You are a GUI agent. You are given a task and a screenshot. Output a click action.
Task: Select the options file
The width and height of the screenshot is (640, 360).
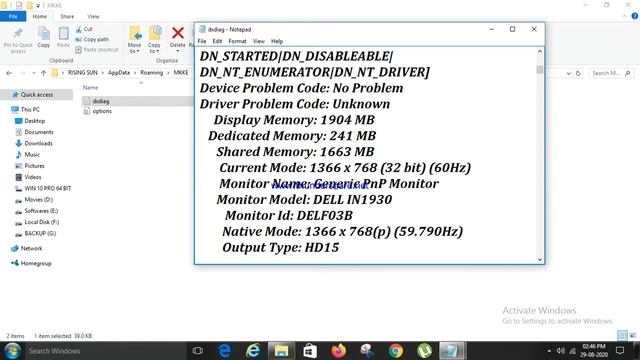tap(102, 111)
